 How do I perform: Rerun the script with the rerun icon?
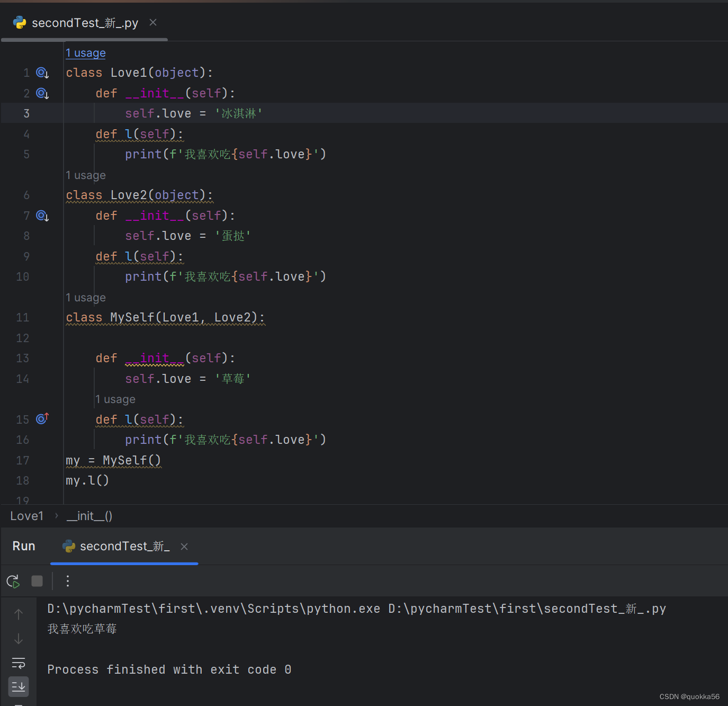click(x=13, y=581)
